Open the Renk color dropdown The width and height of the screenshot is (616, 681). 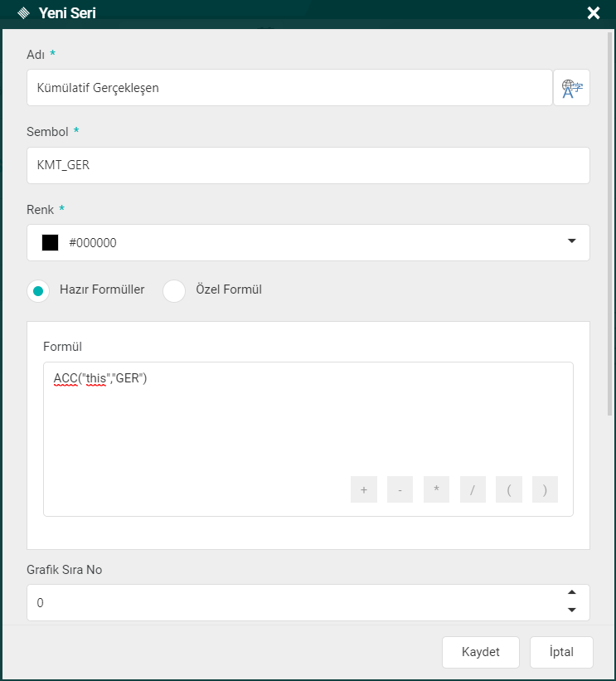571,241
